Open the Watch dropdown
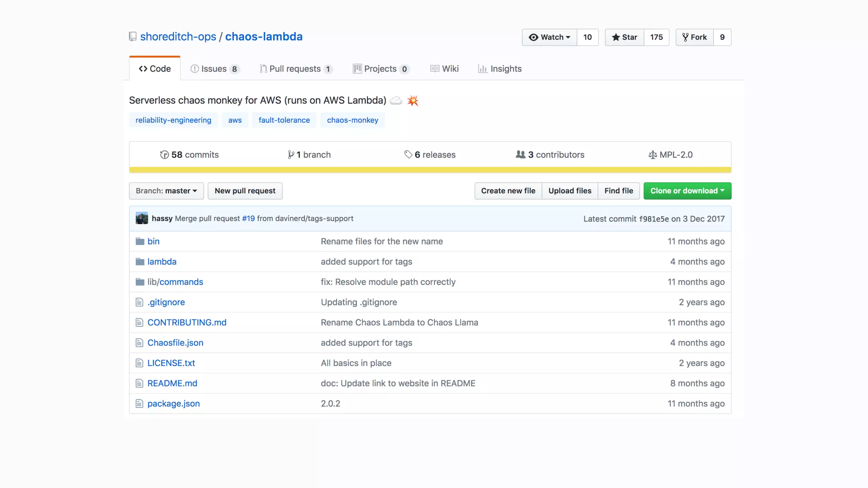This screenshot has height=488, width=868. point(549,37)
